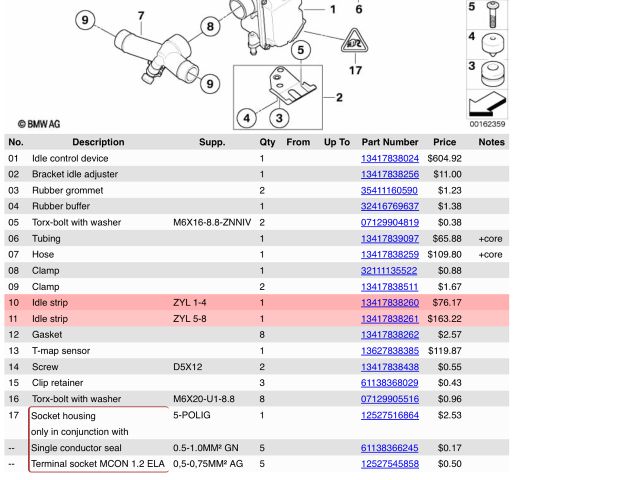Image resolution: width=640 pixels, height=480 pixels.
Task: Click the rubber buffer image labeled 4
Action: 493,44
